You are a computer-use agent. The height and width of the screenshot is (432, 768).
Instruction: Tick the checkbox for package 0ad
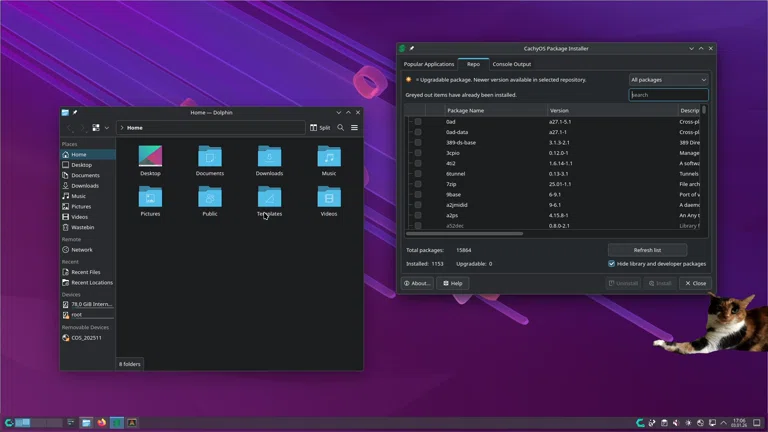click(x=418, y=121)
